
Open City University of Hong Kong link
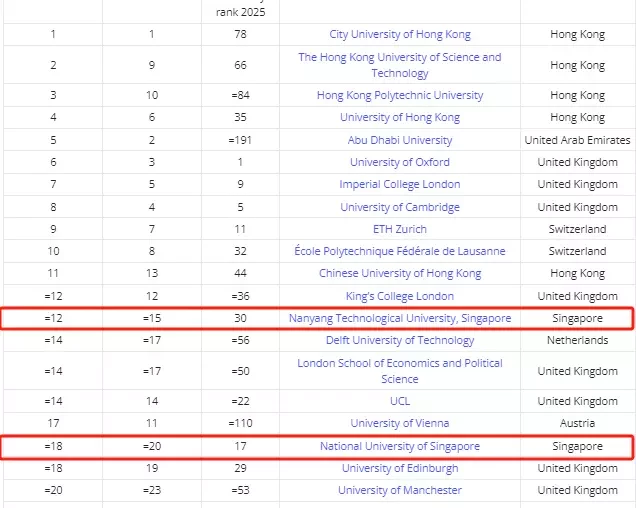point(400,34)
